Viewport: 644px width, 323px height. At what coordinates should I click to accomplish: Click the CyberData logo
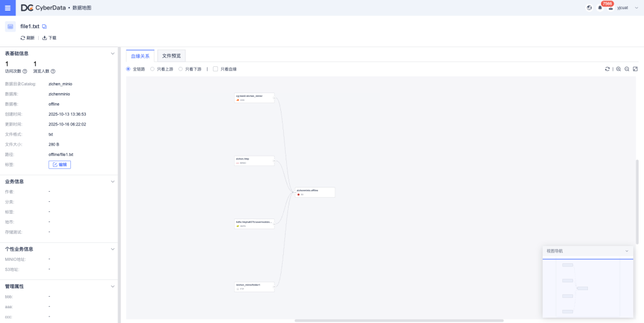pyautogui.click(x=43, y=8)
